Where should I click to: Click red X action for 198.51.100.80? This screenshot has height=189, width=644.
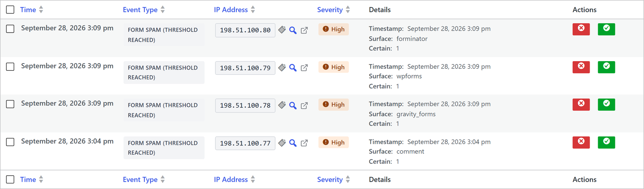pyautogui.click(x=581, y=29)
